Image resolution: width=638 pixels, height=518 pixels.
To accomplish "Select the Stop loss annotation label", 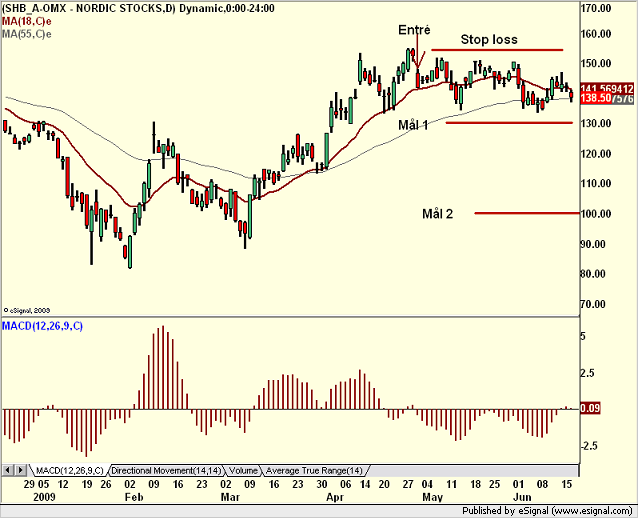I will pyautogui.click(x=489, y=39).
